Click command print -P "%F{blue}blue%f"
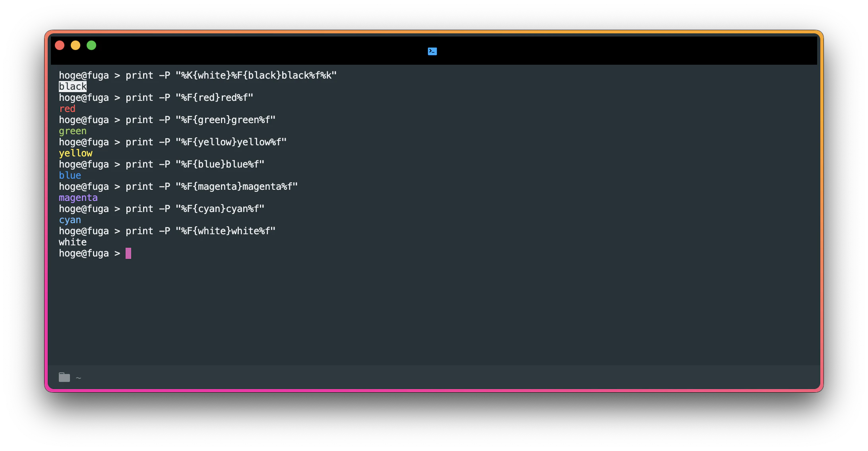The width and height of the screenshot is (868, 451). click(195, 164)
